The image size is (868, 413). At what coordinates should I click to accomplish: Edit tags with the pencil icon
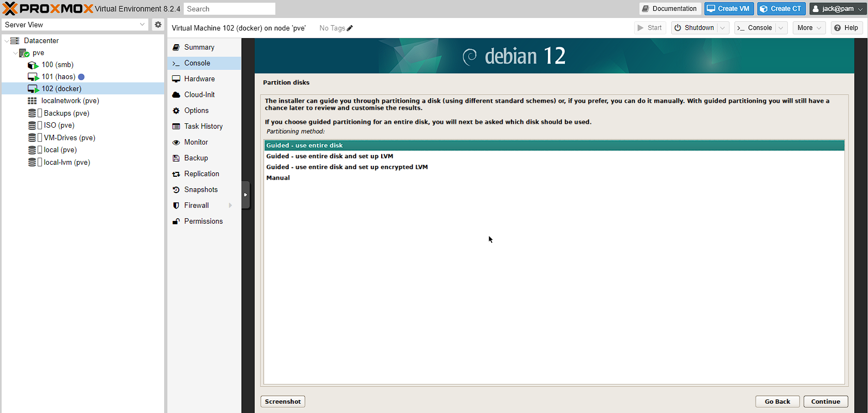click(x=350, y=28)
